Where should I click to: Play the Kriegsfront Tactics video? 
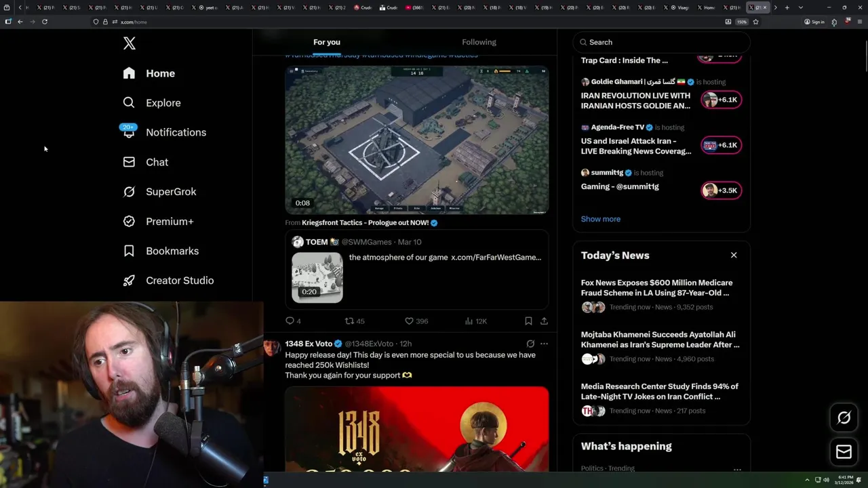pyautogui.click(x=416, y=140)
